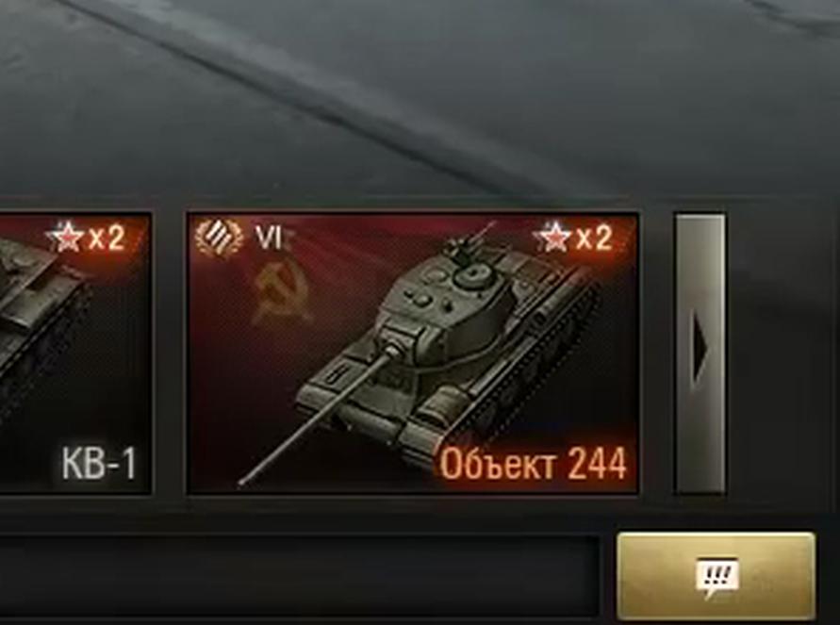Click the hammer and sickle nation emblem
The width and height of the screenshot is (840, 625).
coord(281,294)
